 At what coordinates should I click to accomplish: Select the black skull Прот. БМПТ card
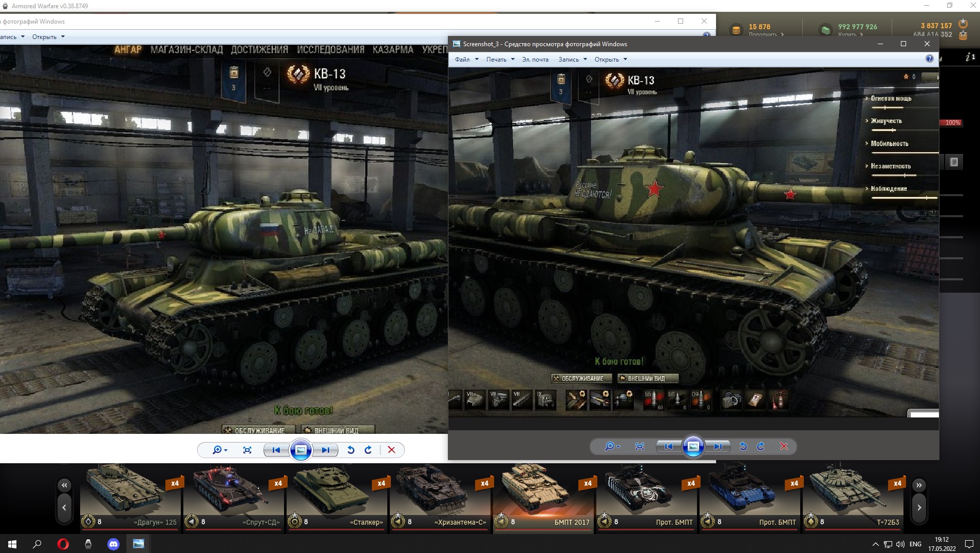click(x=647, y=498)
